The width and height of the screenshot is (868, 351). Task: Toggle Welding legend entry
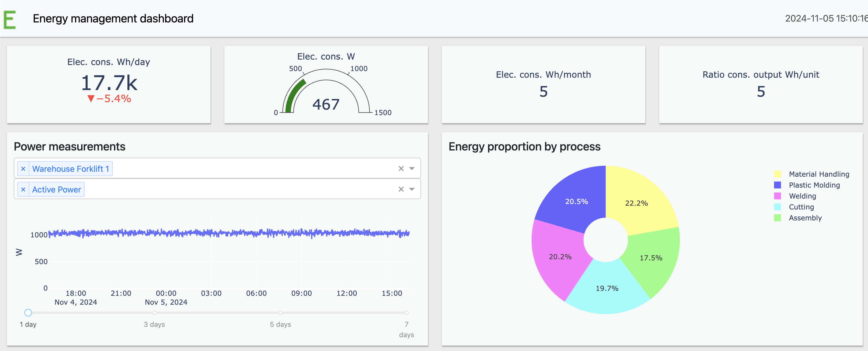[x=802, y=196]
